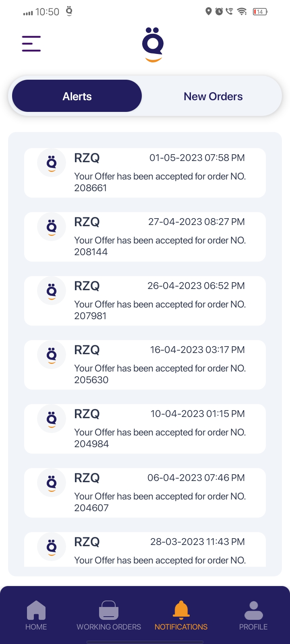This screenshot has width=290, height=644.
Task: Tap the RZQ logo at top
Action: [153, 45]
